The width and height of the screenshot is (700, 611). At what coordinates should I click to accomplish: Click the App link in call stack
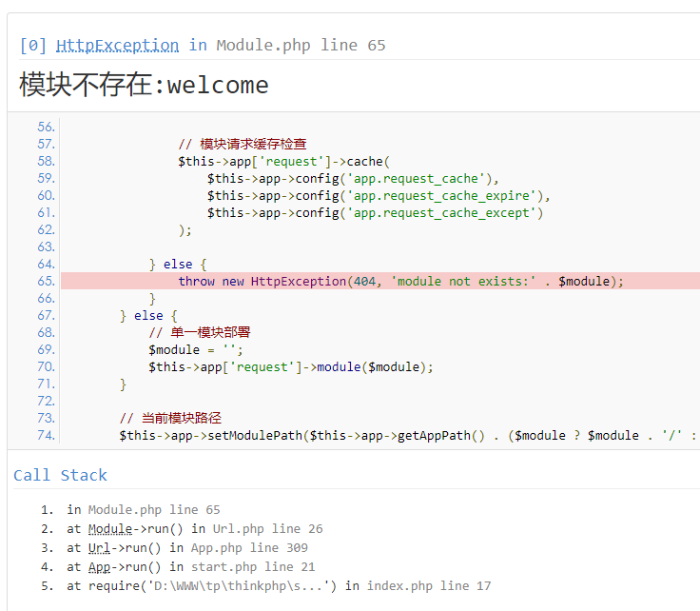[99, 567]
